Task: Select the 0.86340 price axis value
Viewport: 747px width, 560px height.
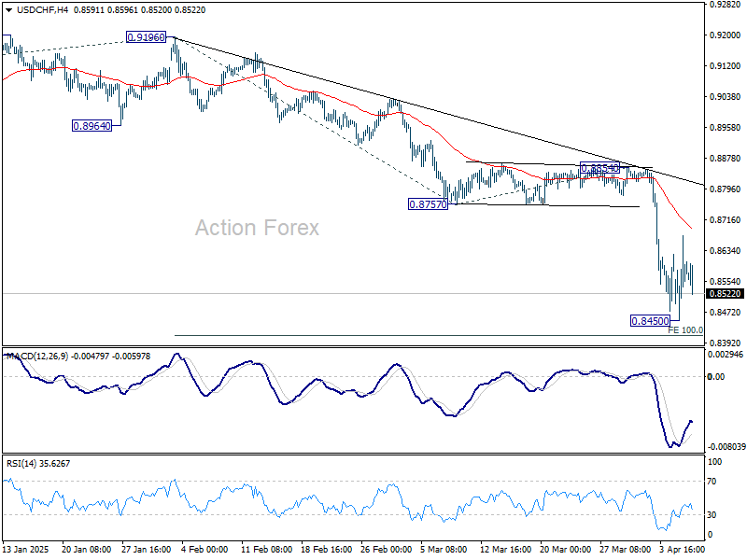Action: [x=725, y=251]
